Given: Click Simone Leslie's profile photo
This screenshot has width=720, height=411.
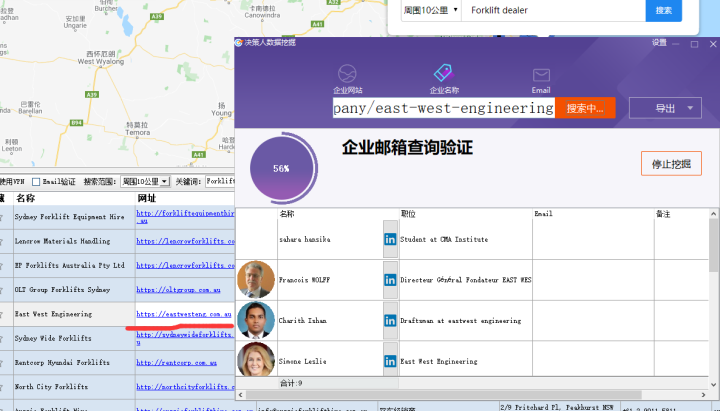Looking at the screenshot, I should coord(256,359).
